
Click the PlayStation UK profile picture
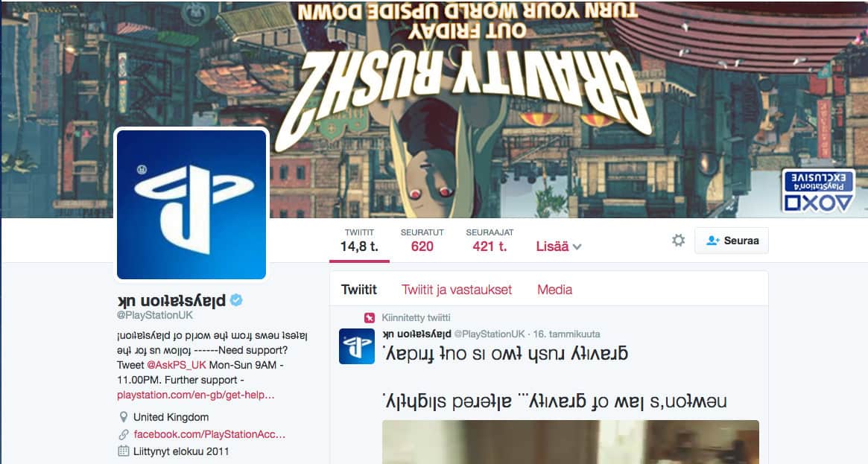[191, 205]
